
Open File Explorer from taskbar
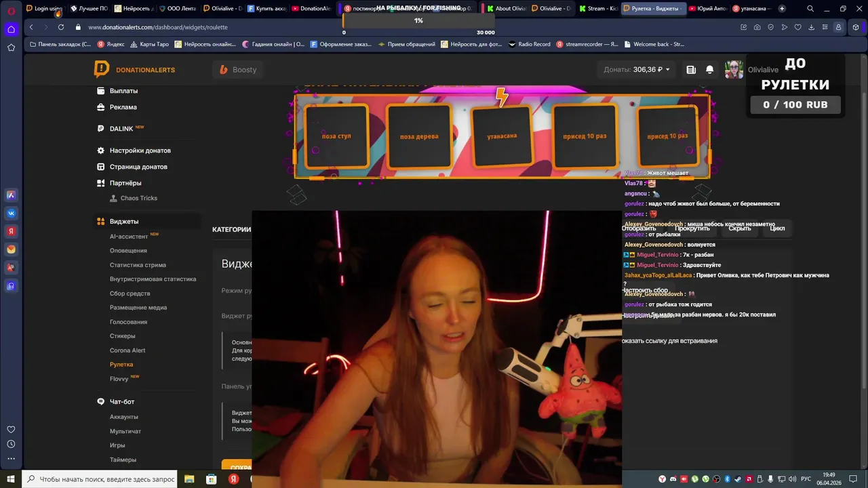click(189, 479)
